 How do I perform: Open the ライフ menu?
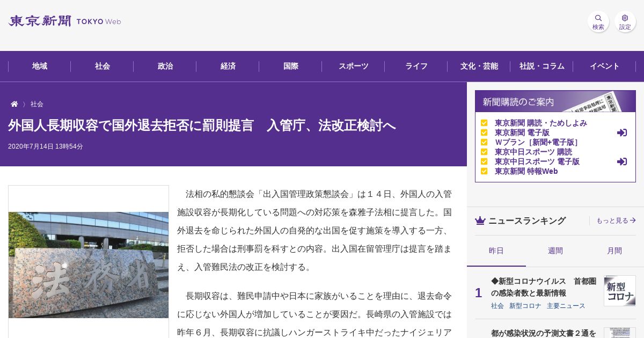coord(416,67)
